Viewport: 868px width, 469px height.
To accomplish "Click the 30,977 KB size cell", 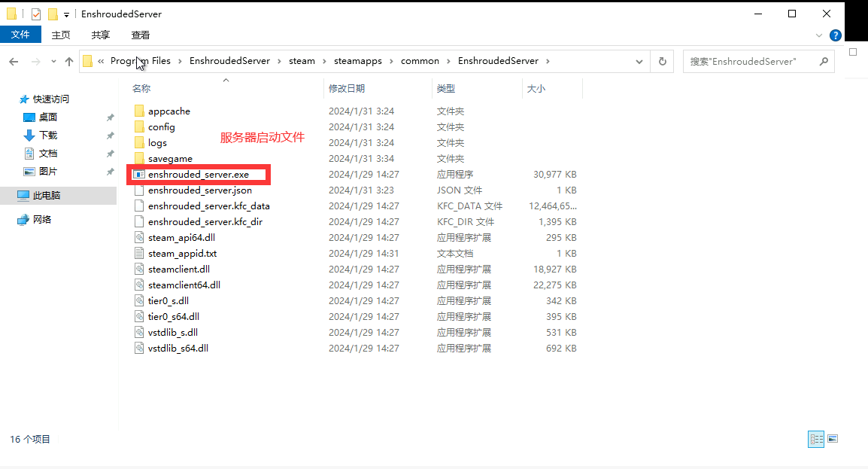I will [554, 175].
